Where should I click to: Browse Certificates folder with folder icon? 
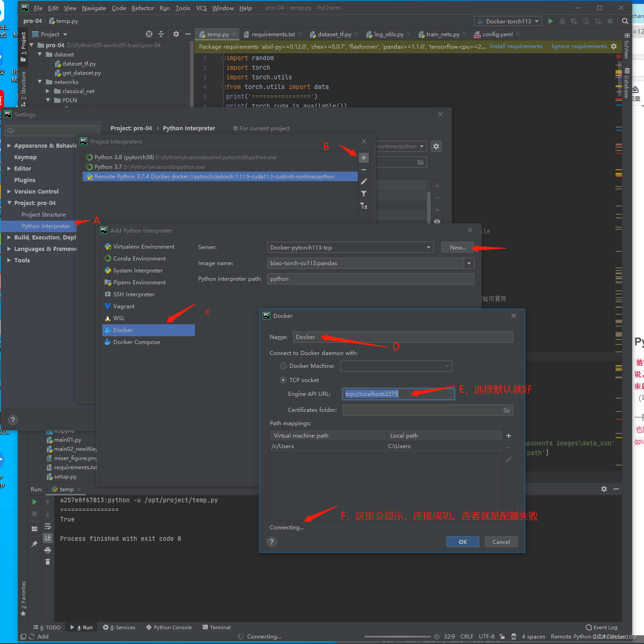(506, 410)
